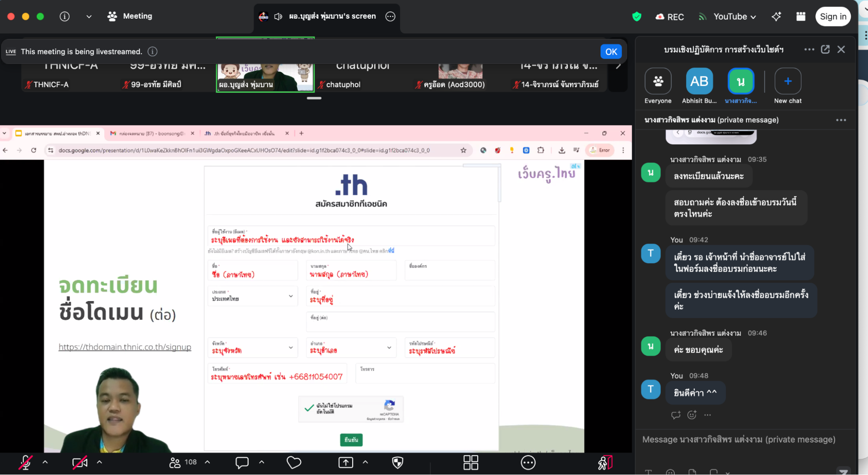Click the private message input field
Viewport: 868px width, 475px height.
[738, 439]
